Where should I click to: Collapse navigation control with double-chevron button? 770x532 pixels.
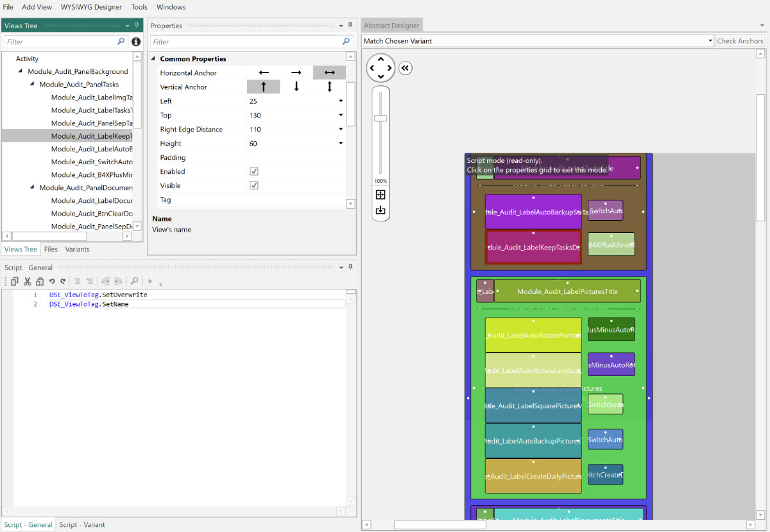click(x=405, y=68)
